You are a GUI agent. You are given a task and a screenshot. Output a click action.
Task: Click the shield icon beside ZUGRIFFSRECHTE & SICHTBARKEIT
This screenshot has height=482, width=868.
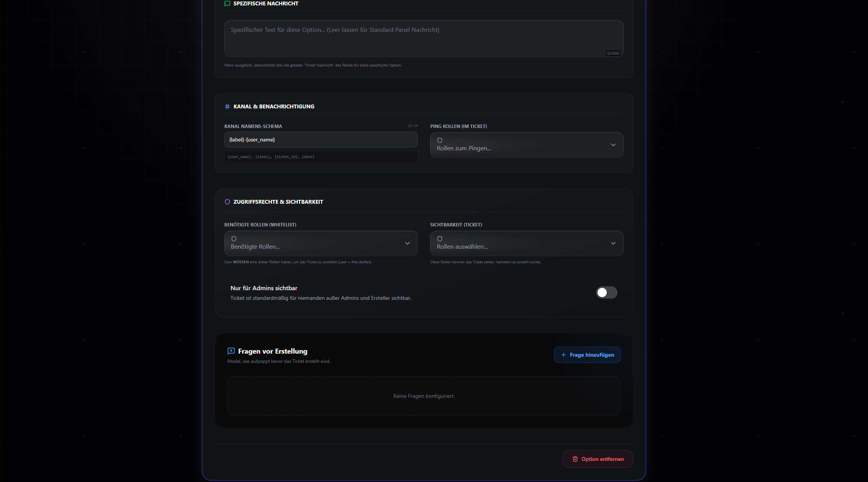click(227, 201)
